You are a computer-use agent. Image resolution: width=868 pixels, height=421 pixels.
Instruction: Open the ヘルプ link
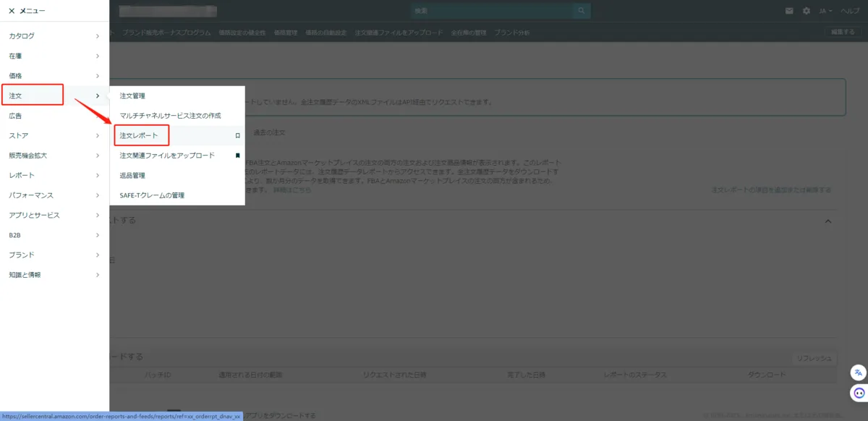click(x=850, y=11)
